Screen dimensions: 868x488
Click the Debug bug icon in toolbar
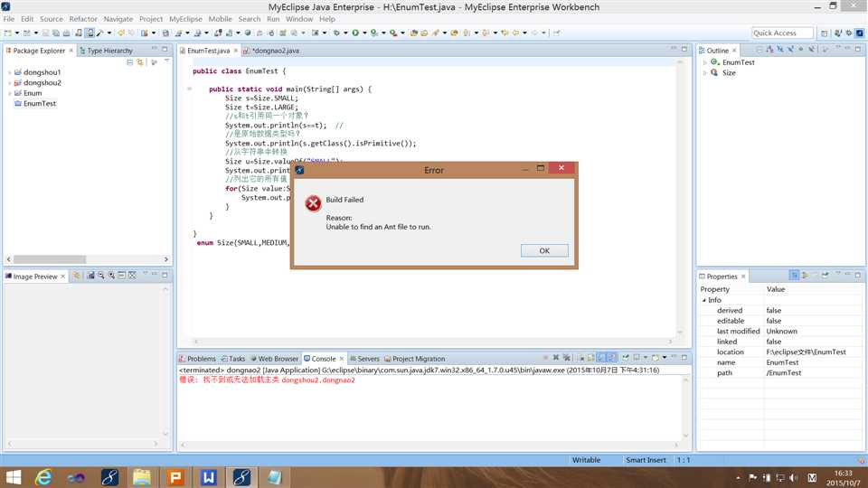[x=336, y=33]
